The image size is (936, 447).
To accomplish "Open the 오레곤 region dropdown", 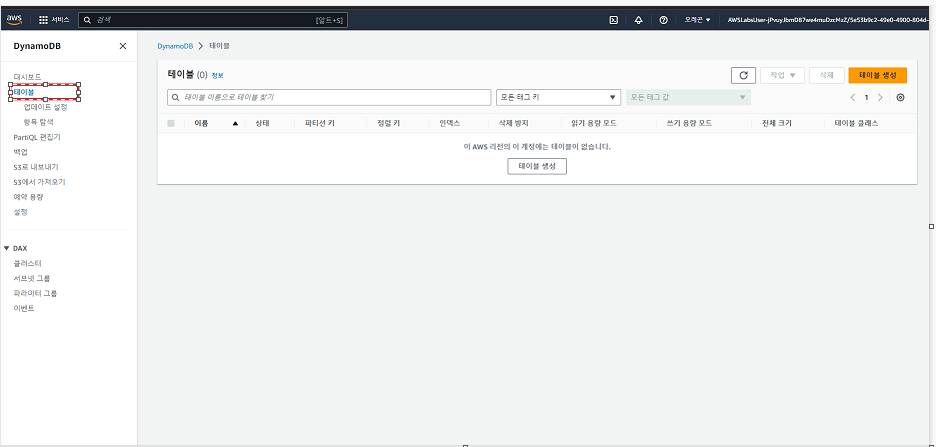I will 697,20.
